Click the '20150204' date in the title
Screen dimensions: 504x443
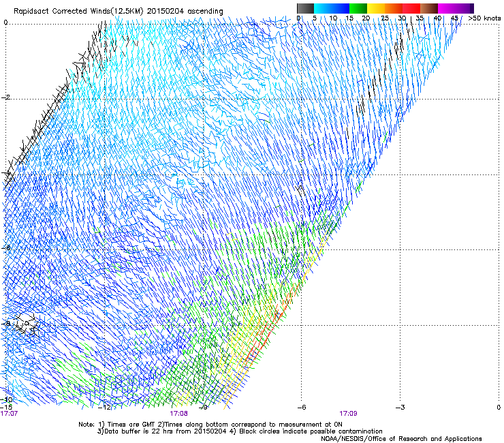pos(166,12)
